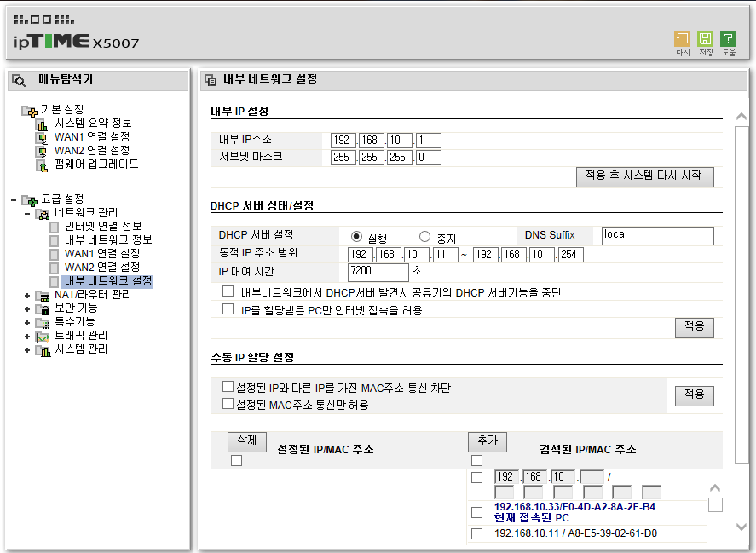Open WAN1 연결 설정 under 기본 설정
The height and width of the screenshot is (553, 756).
91,137
